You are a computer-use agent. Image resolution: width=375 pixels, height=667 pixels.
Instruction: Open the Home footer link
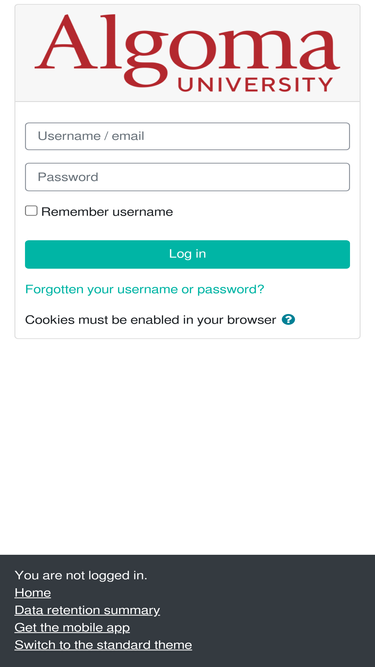click(x=33, y=593)
